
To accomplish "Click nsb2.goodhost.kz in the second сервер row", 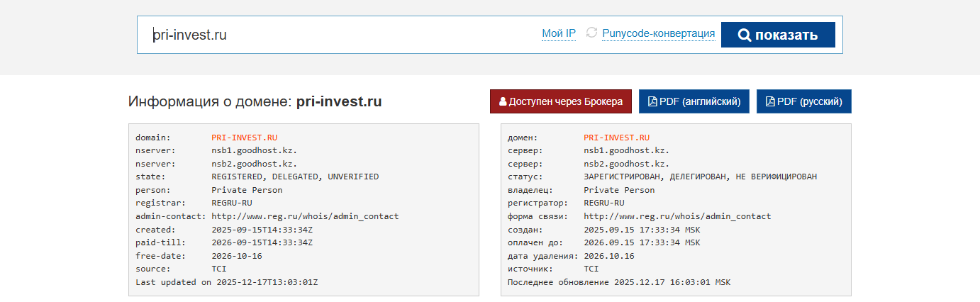I will pos(626,164).
